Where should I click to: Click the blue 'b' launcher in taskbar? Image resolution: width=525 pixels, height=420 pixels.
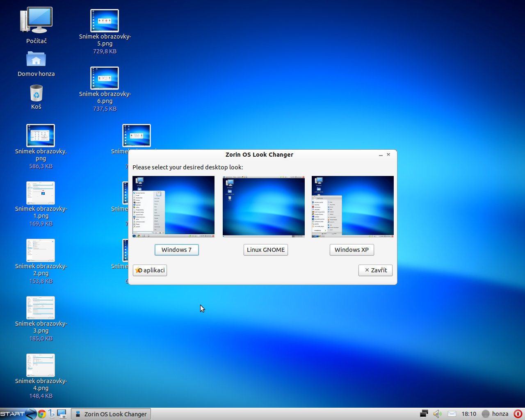point(51,414)
